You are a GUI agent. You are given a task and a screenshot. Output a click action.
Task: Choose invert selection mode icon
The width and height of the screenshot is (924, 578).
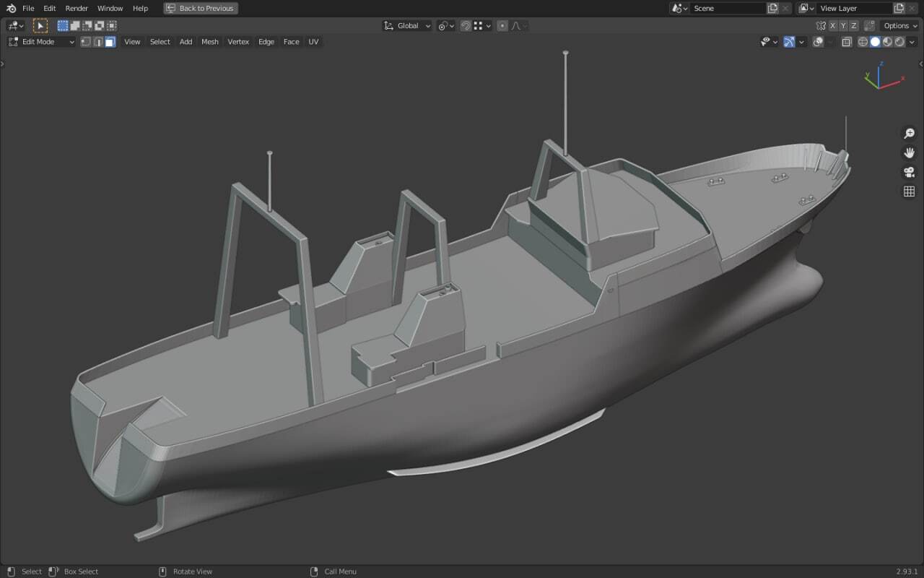tap(99, 25)
